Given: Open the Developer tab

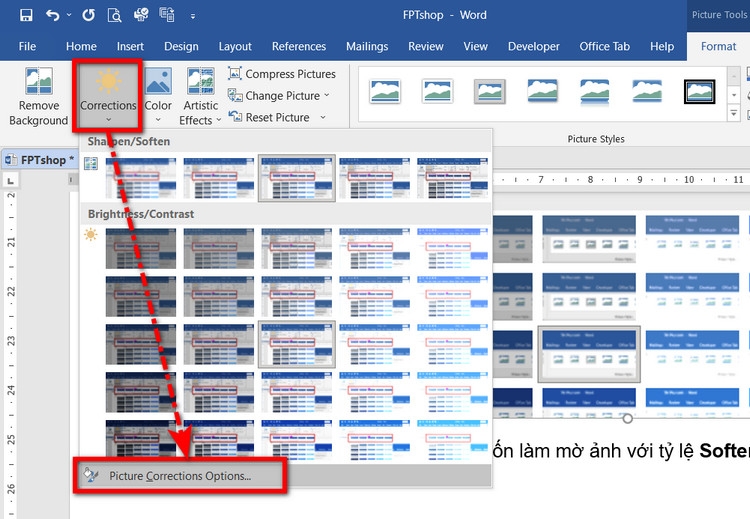Looking at the screenshot, I should click(x=534, y=46).
